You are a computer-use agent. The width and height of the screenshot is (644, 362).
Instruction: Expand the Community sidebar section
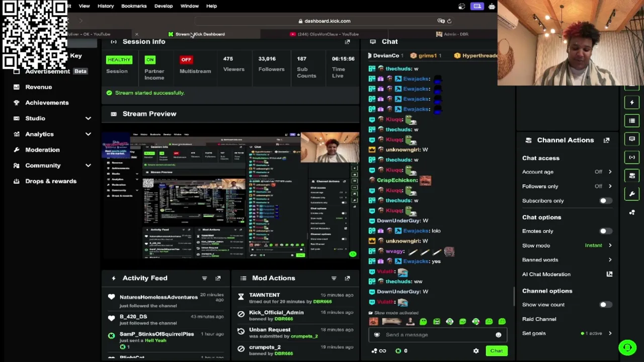(x=88, y=165)
